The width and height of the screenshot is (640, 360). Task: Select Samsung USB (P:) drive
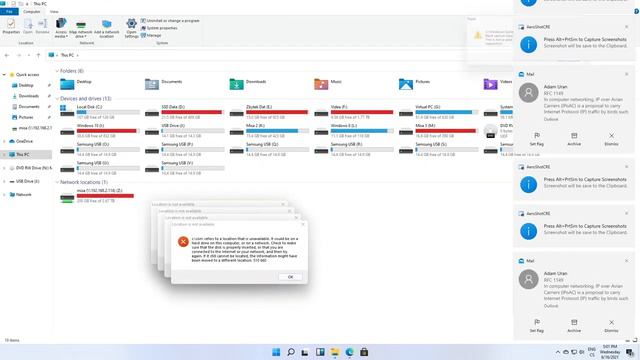coord(184,149)
